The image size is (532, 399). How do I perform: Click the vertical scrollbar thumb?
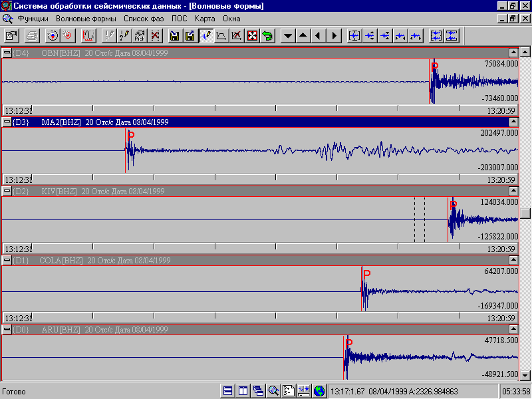click(525, 213)
